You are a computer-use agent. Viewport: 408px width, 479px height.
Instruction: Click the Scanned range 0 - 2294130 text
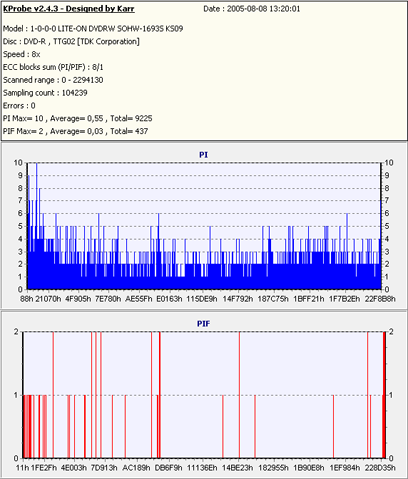pos(53,80)
